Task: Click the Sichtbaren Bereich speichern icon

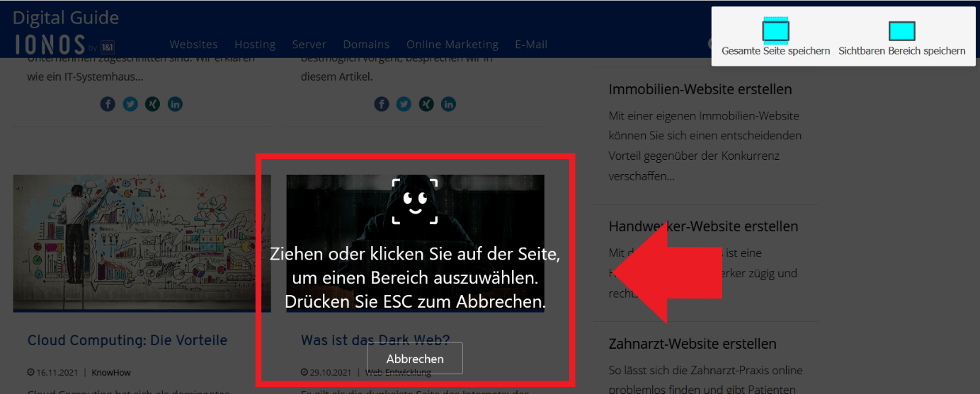Action: point(901,30)
